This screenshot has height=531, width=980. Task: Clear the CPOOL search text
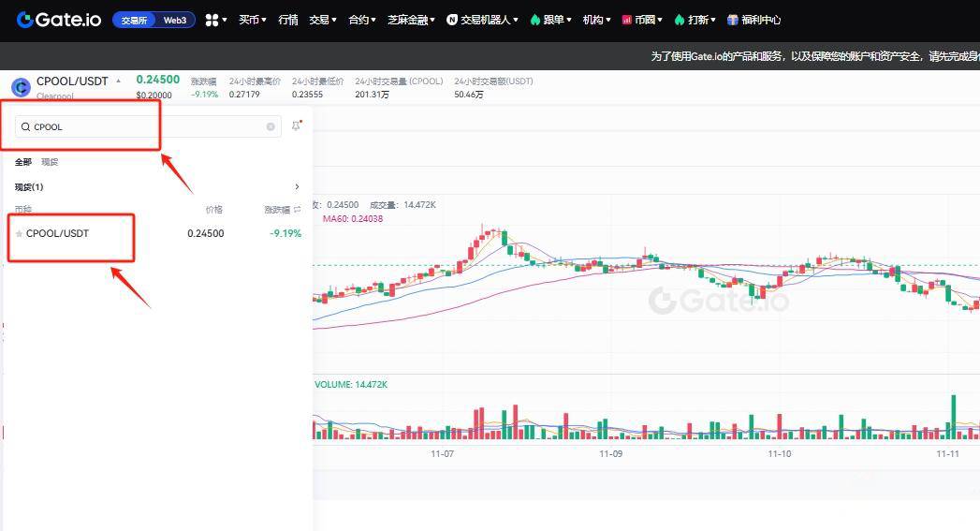[x=271, y=126]
